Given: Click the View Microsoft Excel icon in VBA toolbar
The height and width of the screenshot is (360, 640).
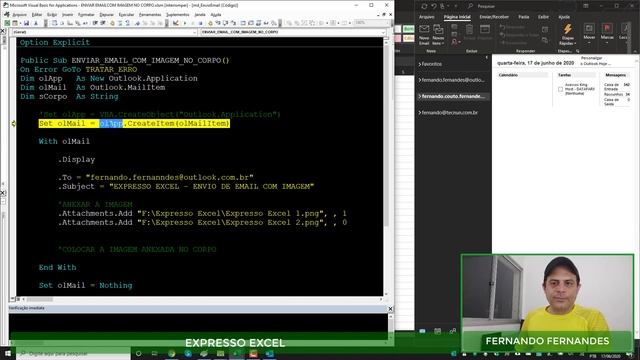Looking at the screenshot, I should [7, 23].
